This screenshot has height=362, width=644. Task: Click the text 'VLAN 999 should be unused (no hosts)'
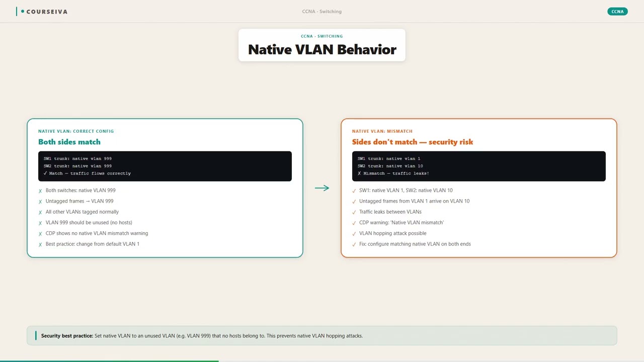(x=89, y=223)
